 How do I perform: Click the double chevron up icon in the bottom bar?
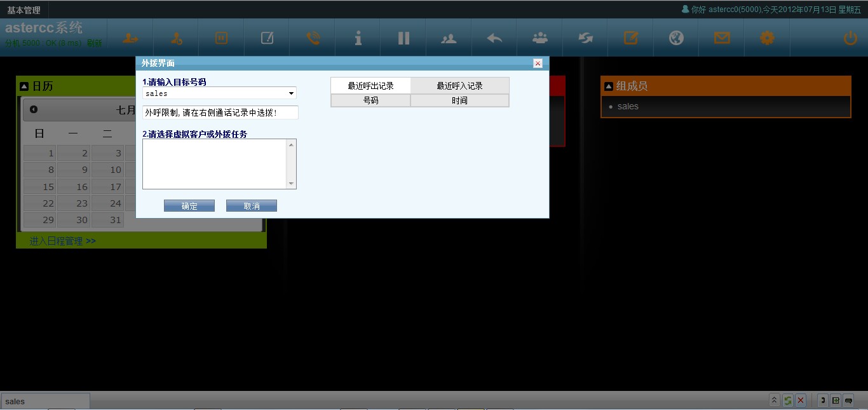point(774,400)
